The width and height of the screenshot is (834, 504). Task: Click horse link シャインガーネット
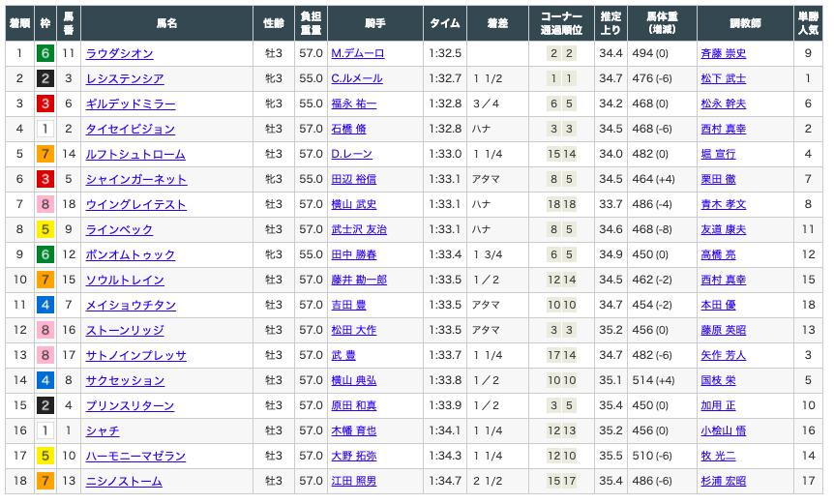click(x=136, y=180)
